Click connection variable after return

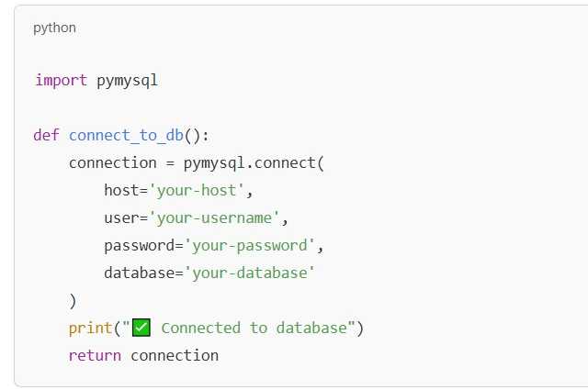click(x=175, y=355)
